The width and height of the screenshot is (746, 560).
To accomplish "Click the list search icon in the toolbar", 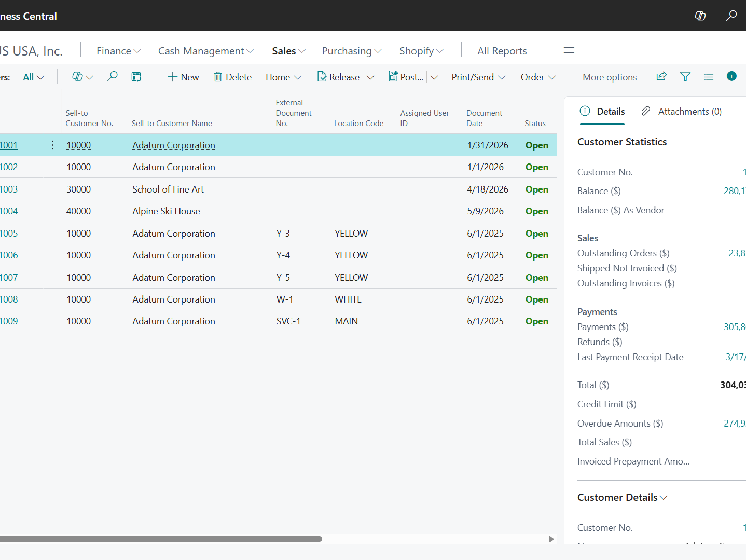I will click(x=112, y=77).
